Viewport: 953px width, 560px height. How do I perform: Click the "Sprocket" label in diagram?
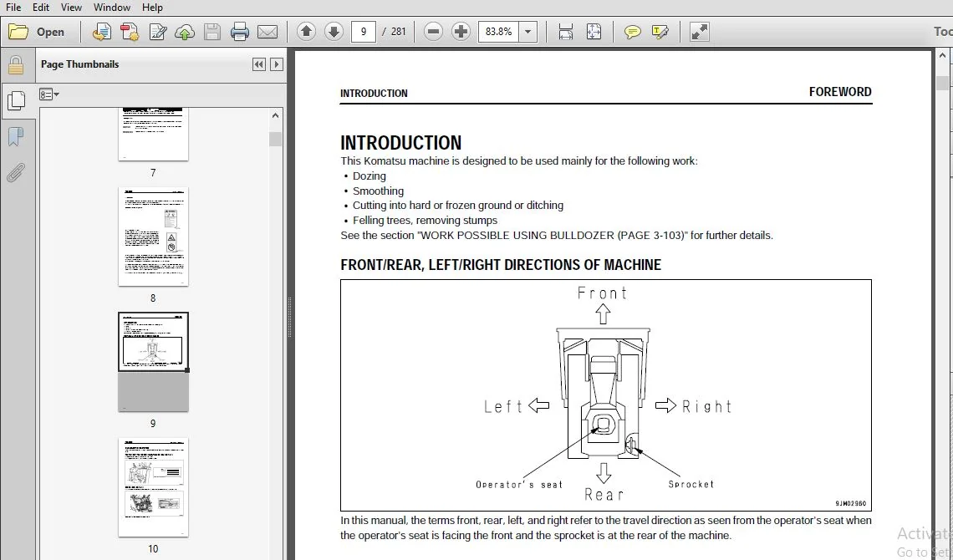[x=691, y=484]
